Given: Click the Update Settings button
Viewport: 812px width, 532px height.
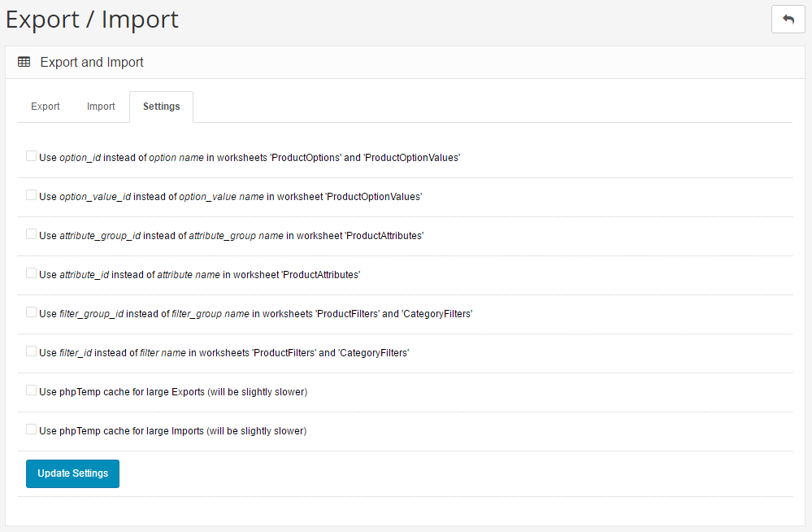Looking at the screenshot, I should (72, 473).
